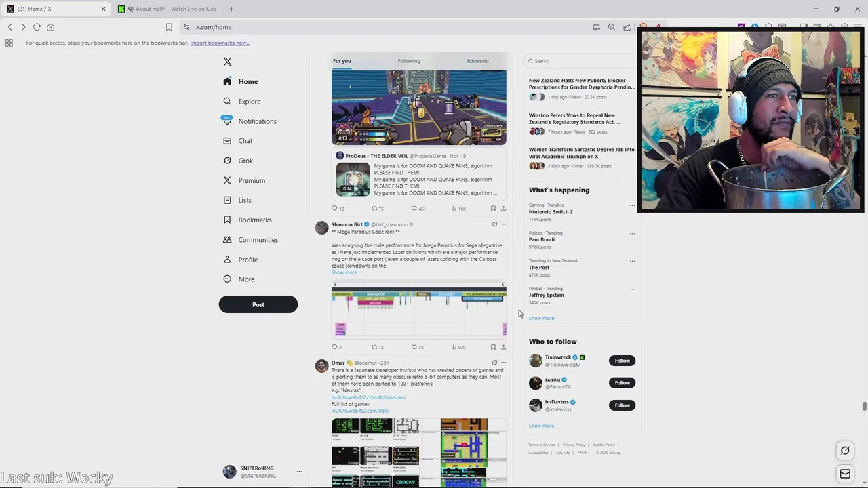Screen dimensions: 868x488
Task: Open Grok explain on Omar's post
Action: click(494, 363)
